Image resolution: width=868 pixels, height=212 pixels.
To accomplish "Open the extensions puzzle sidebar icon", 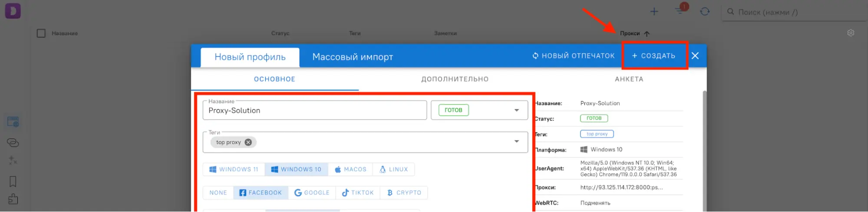I will (x=13, y=199).
